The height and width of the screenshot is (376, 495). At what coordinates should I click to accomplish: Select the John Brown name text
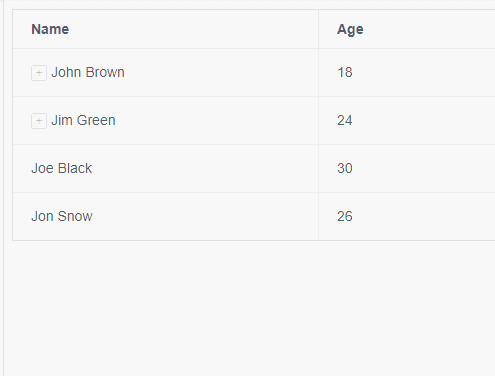(88, 72)
